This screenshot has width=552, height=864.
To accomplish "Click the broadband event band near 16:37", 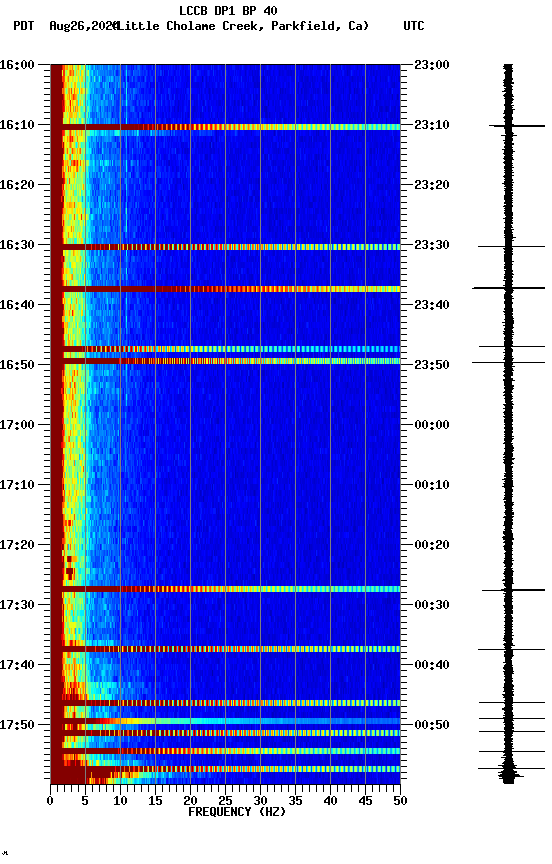I will (225, 289).
